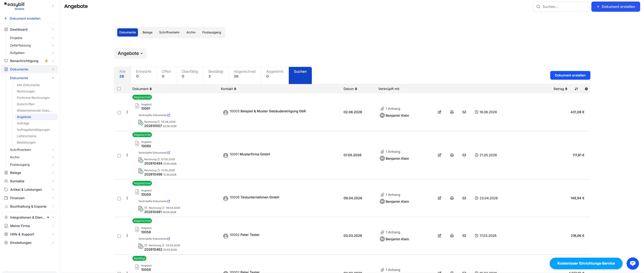Open live chat bubble icon
Image resolution: width=644 pixels, height=273 pixels.
tap(633, 263)
